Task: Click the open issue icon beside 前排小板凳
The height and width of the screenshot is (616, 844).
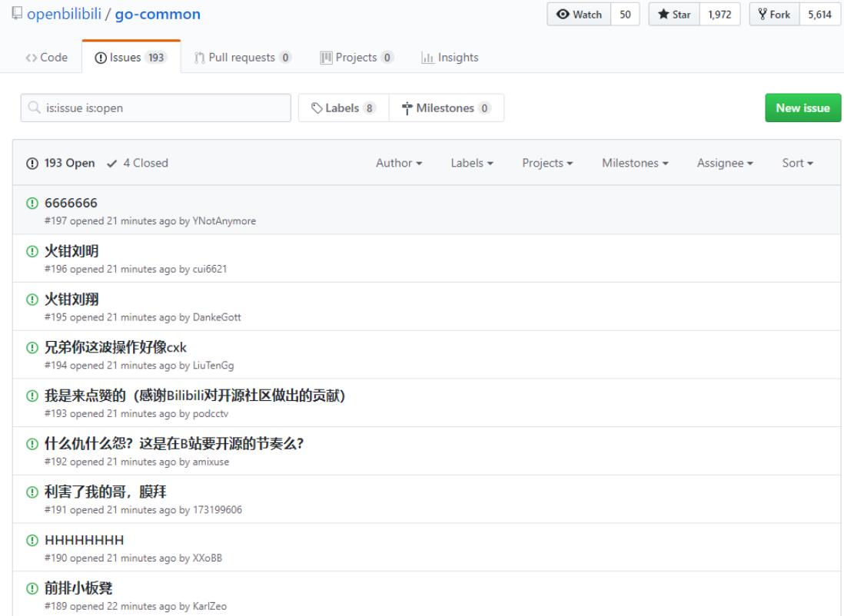Action: [32, 590]
